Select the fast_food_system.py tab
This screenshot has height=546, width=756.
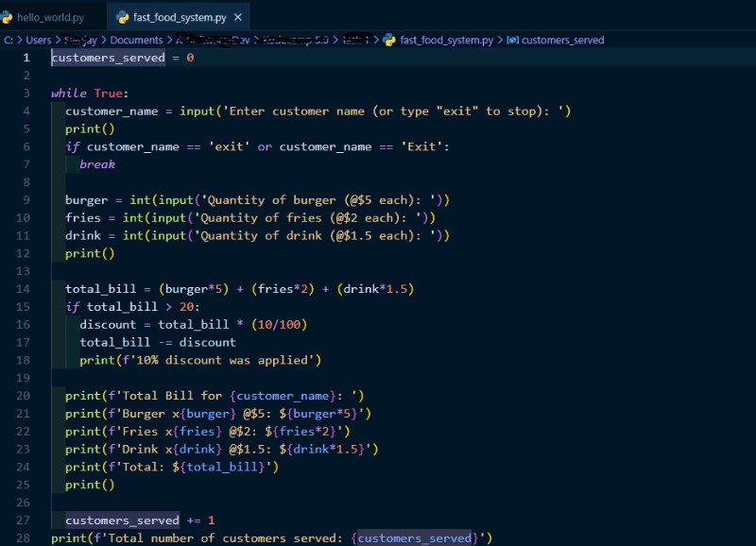tap(180, 18)
